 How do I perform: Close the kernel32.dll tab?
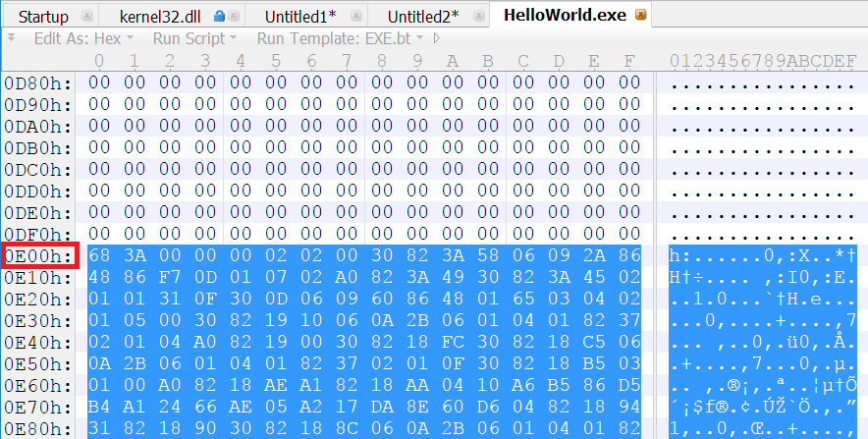click(234, 16)
